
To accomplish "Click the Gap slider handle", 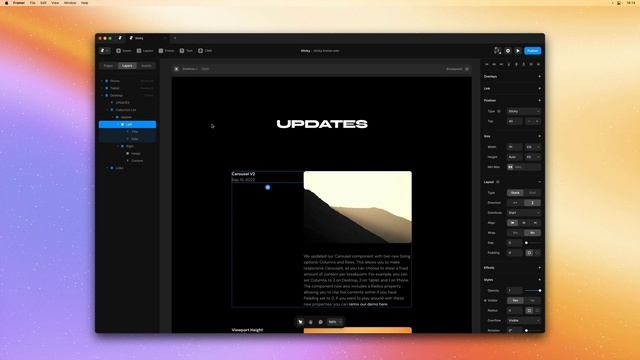I will point(526,243).
